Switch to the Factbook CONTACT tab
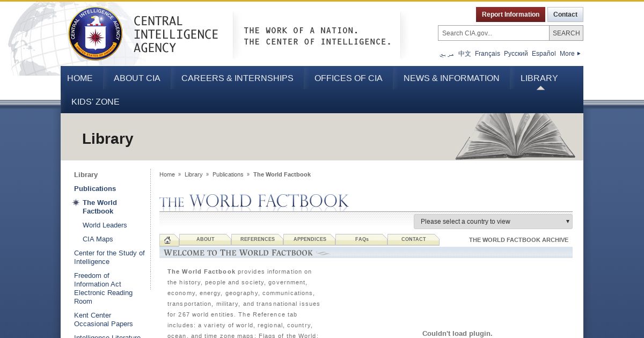The image size is (644, 338). tap(413, 239)
